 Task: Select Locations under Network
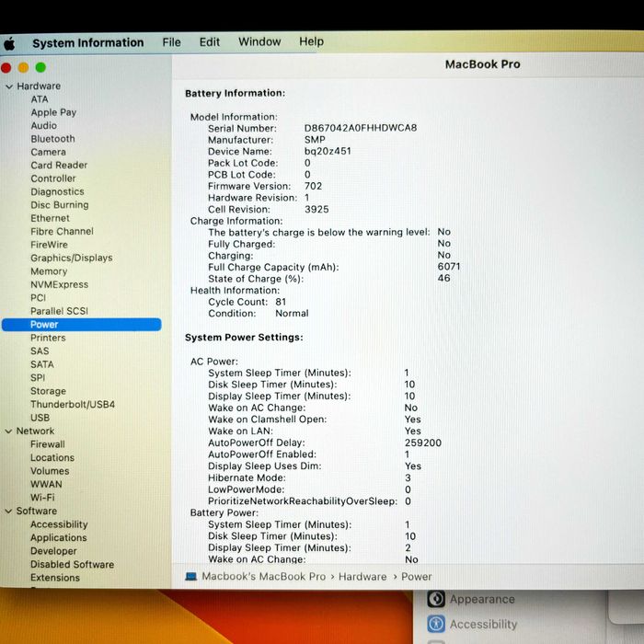52,457
